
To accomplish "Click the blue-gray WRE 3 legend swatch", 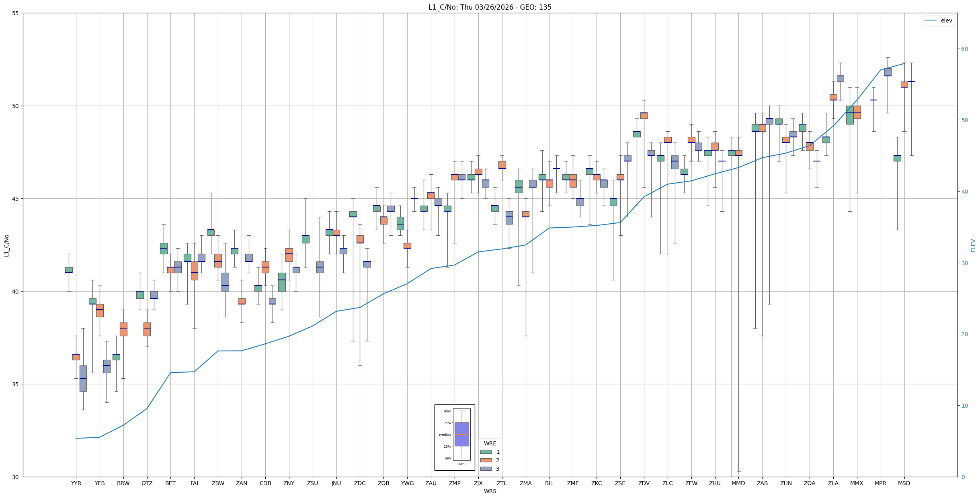I will [486, 469].
